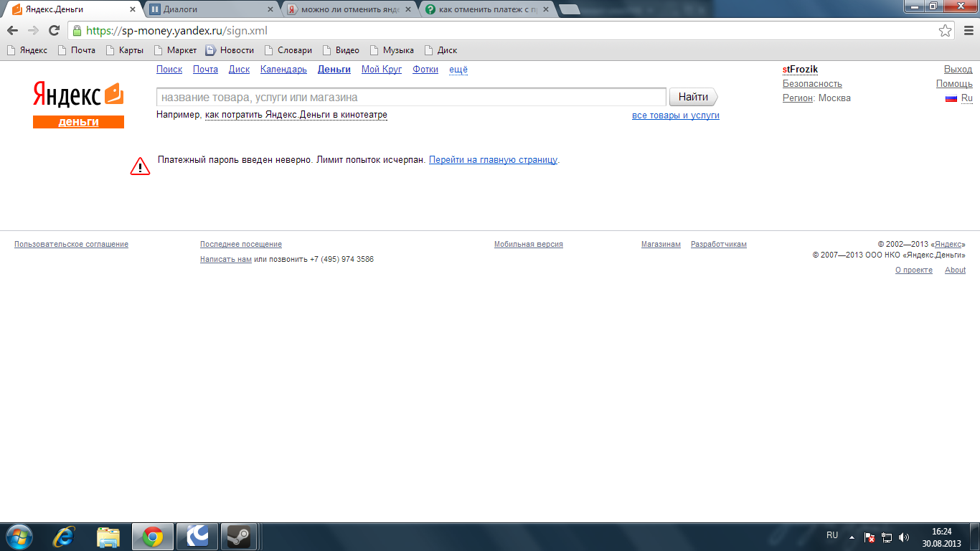This screenshot has width=980, height=551.
Task: Follow 'Перейти на главную страницу' link
Action: [493, 160]
